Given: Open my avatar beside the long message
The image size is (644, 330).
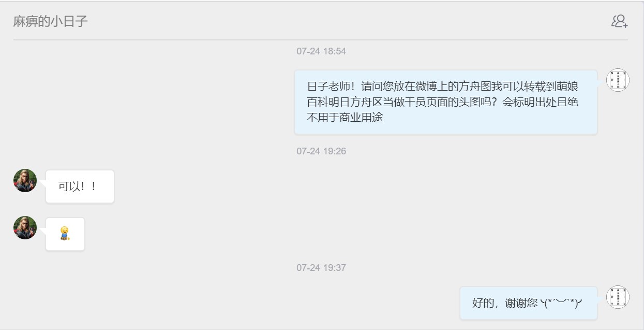Looking at the screenshot, I should click(618, 80).
